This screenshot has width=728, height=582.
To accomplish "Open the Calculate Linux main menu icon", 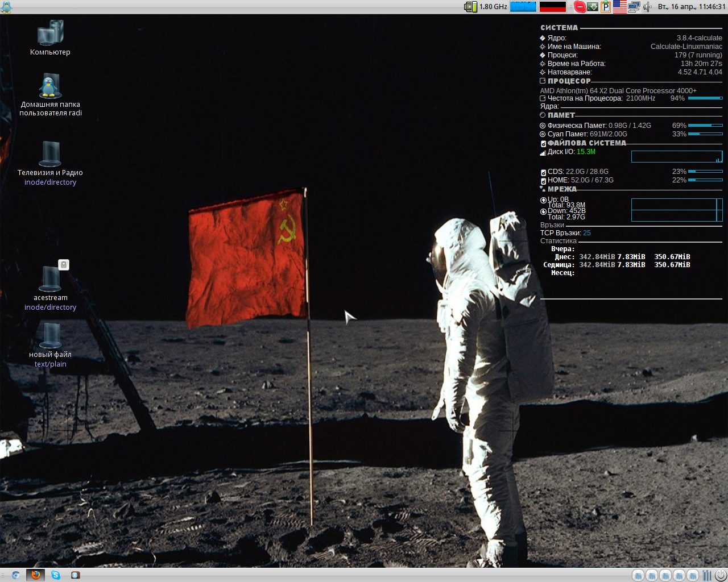I will tap(6, 7).
